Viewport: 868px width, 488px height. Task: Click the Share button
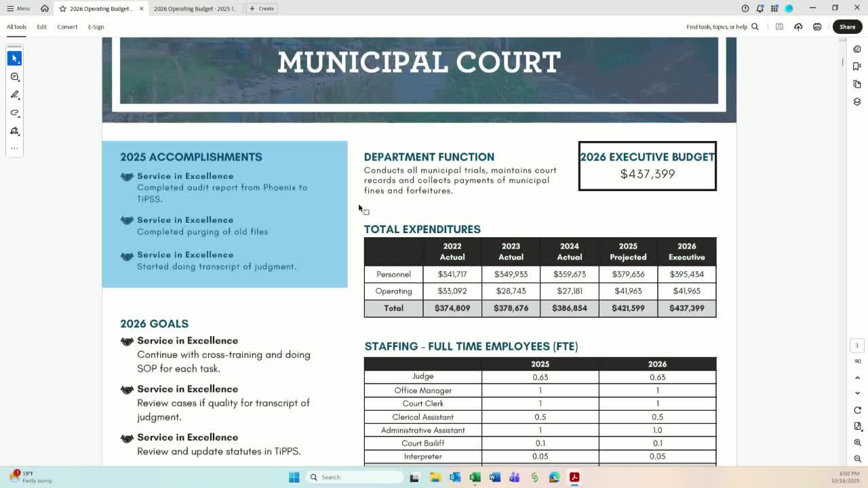click(847, 27)
